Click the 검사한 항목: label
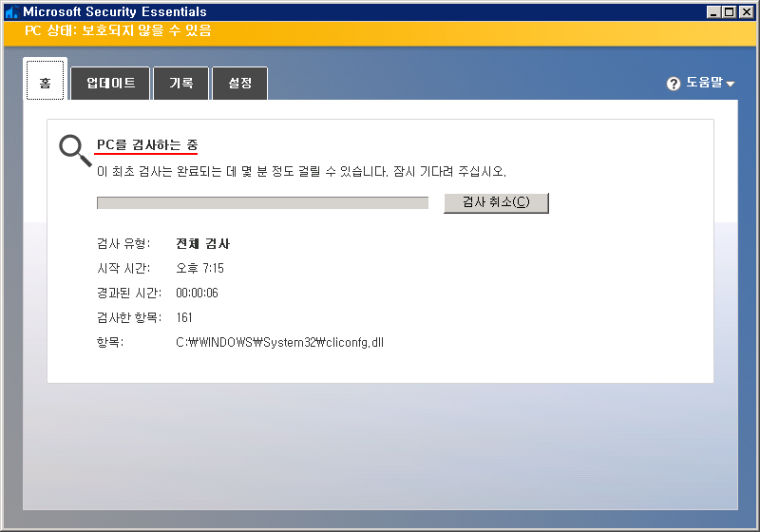 (x=129, y=318)
